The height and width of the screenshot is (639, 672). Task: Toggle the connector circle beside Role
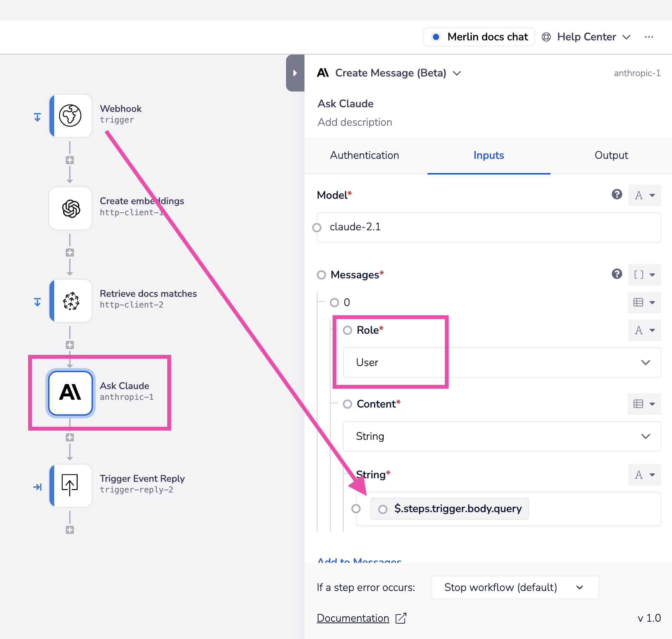tap(348, 330)
